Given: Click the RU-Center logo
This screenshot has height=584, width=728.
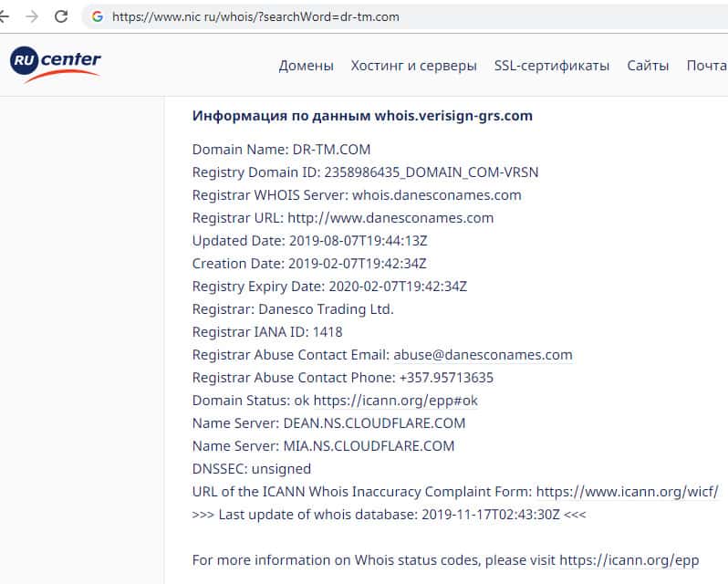Looking at the screenshot, I should [x=55, y=64].
